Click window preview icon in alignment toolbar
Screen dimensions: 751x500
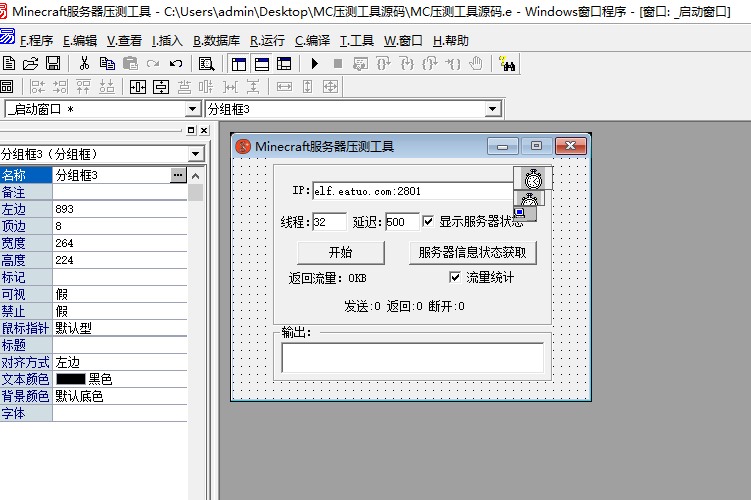pyautogui.click(x=7, y=87)
